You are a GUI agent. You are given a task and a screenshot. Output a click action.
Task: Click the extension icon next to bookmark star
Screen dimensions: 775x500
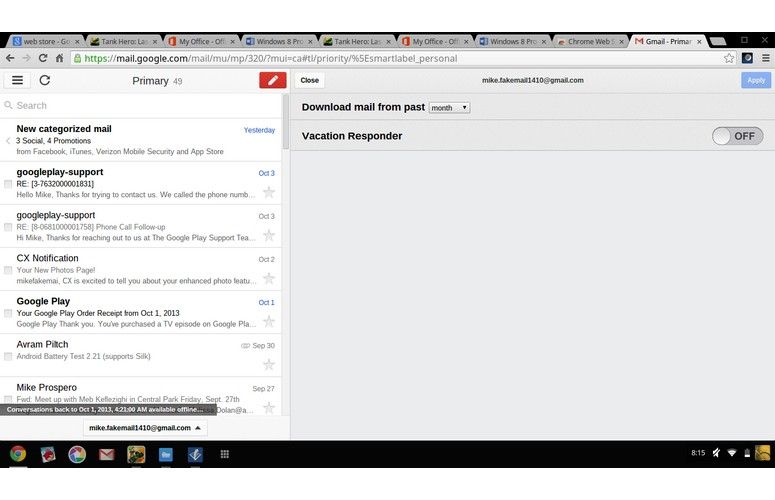coord(747,58)
